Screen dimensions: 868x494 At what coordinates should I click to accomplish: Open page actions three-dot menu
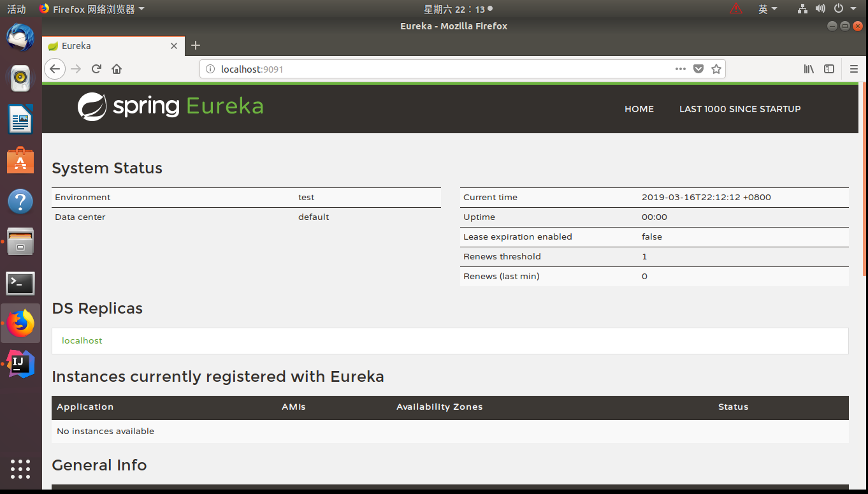(x=681, y=69)
